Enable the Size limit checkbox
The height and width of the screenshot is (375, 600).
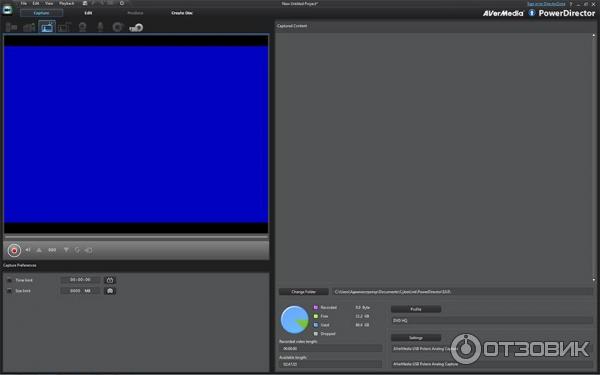coord(10,291)
